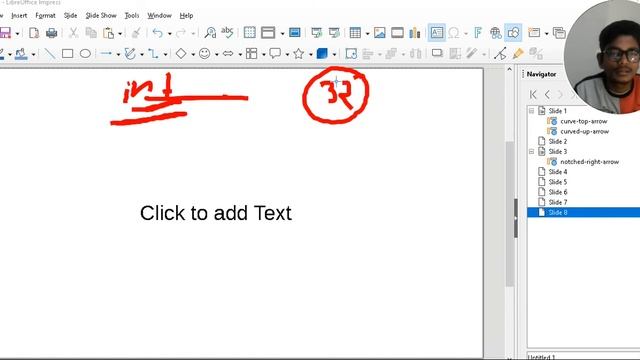Screen dimensions: 640x360
Task: Click the Save document icon
Action: [x=5, y=33]
